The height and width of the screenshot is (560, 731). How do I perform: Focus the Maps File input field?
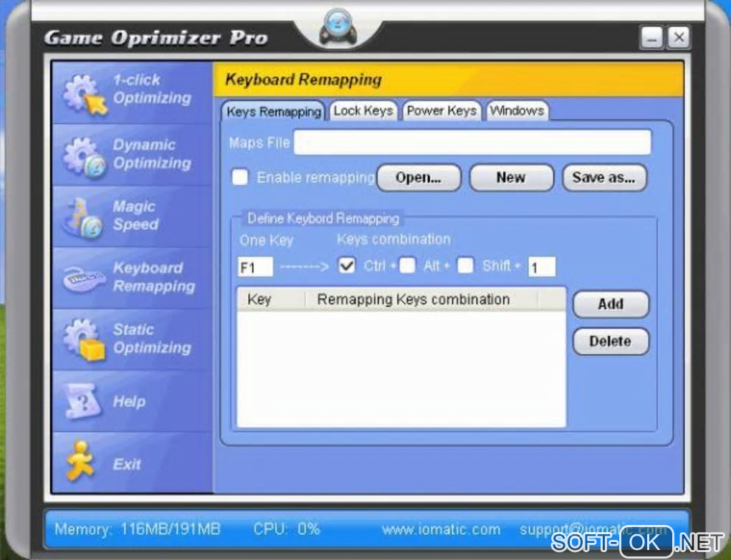click(x=472, y=142)
